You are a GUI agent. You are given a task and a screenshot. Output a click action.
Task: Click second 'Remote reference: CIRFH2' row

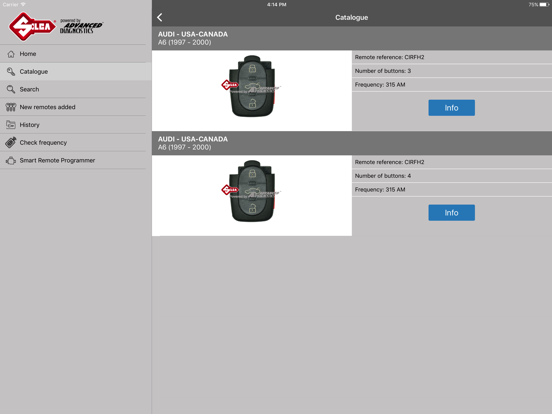452,162
